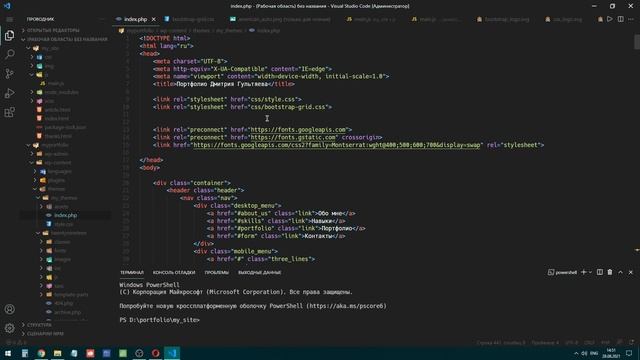Click the feedback icon in status bar
The image size is (640, 360).
tap(620, 342)
